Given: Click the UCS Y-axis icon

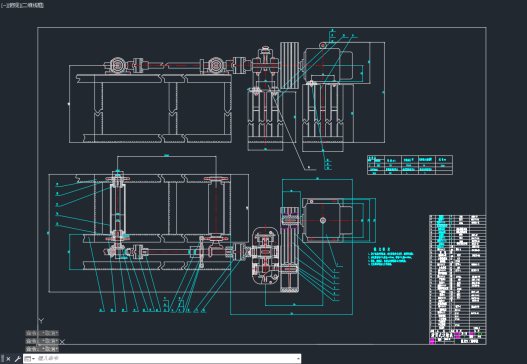Looking at the screenshot, I should (x=41, y=321).
